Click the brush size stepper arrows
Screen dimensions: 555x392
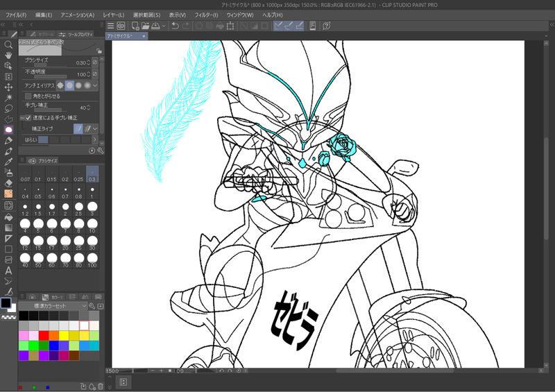click(89, 62)
